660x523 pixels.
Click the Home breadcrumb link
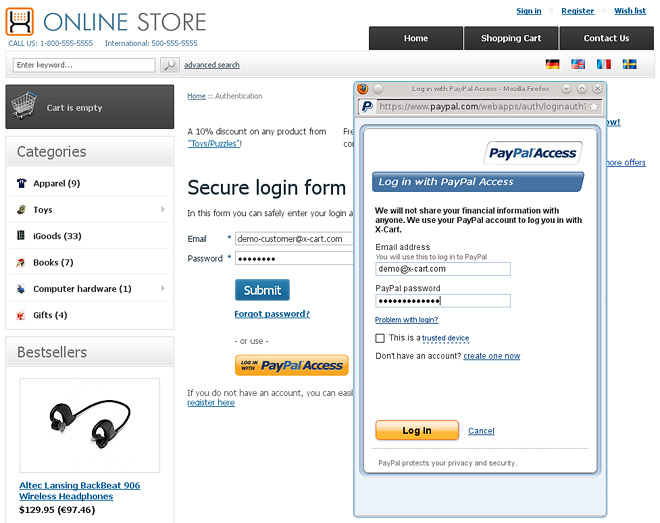coord(197,96)
